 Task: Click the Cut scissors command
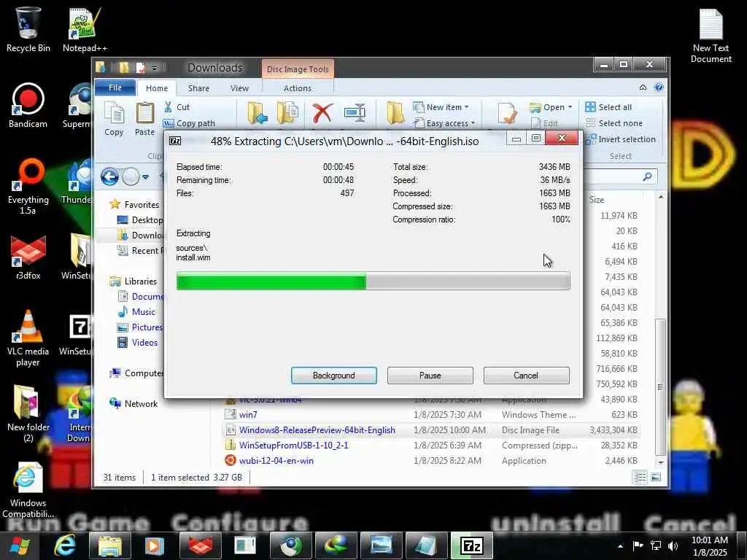[x=177, y=107]
